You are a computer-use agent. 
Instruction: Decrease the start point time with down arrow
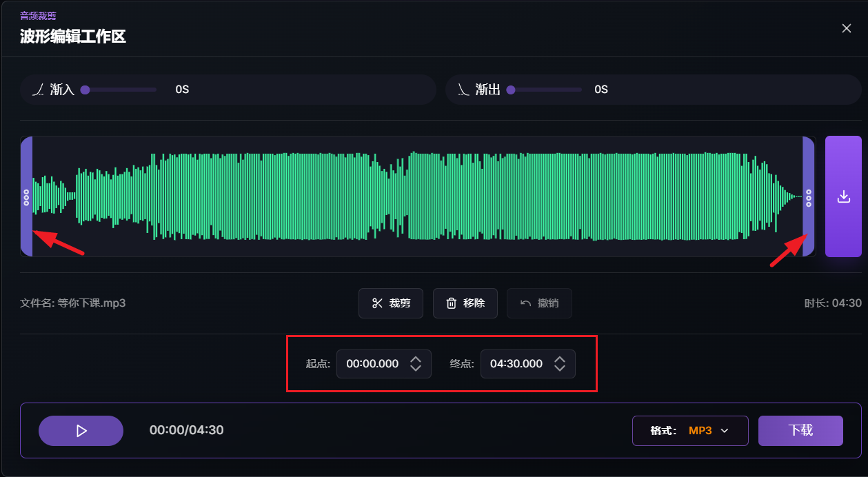(x=416, y=369)
